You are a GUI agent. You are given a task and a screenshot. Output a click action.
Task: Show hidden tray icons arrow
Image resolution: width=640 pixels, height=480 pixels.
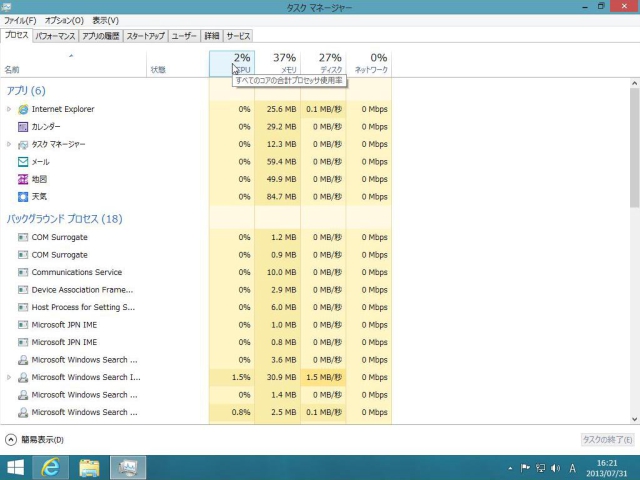click(510, 468)
